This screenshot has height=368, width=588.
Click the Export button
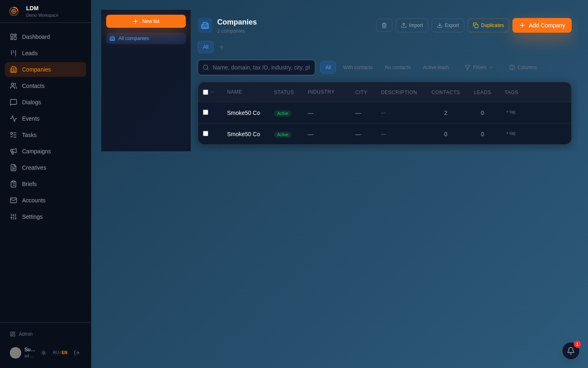click(448, 25)
